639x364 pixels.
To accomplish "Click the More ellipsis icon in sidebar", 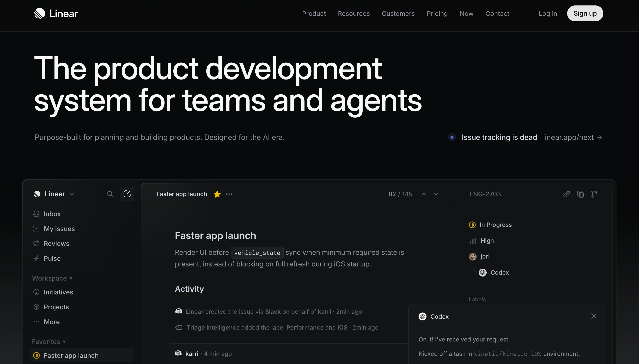I will click(x=36, y=322).
